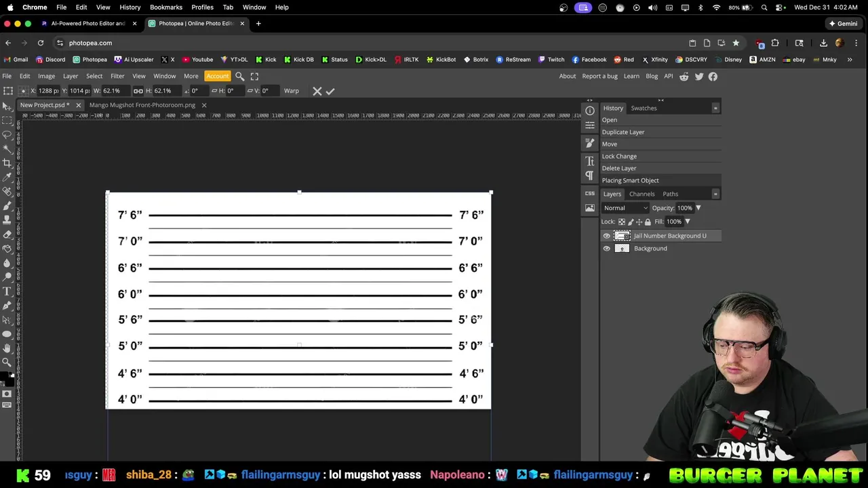Confirm transform with the checkmark
This screenshot has width=868, height=488.
coord(330,91)
